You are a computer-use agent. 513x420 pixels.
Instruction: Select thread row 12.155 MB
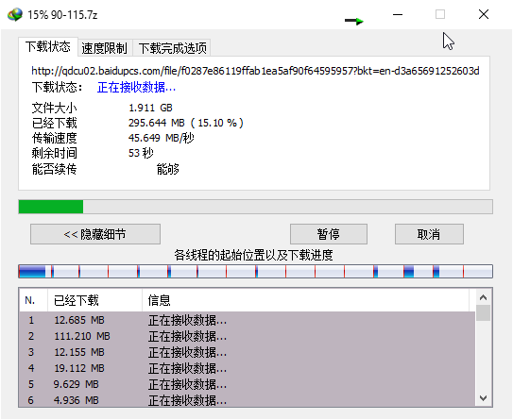[247, 352]
